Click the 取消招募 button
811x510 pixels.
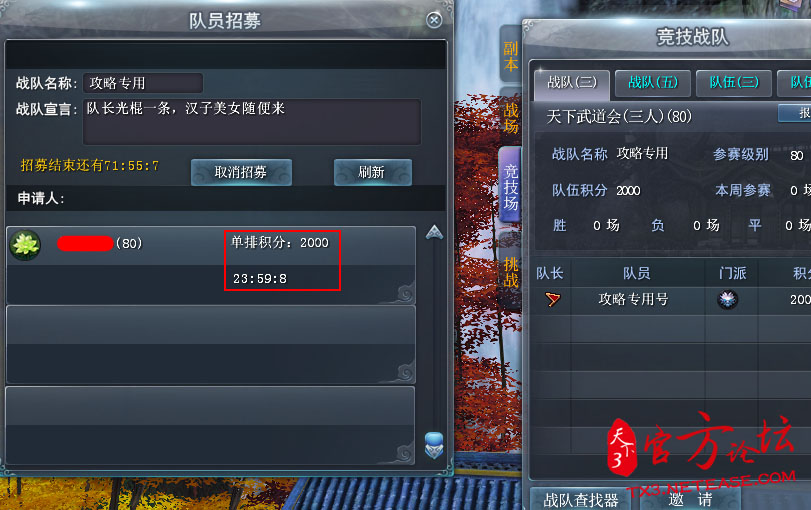point(241,172)
